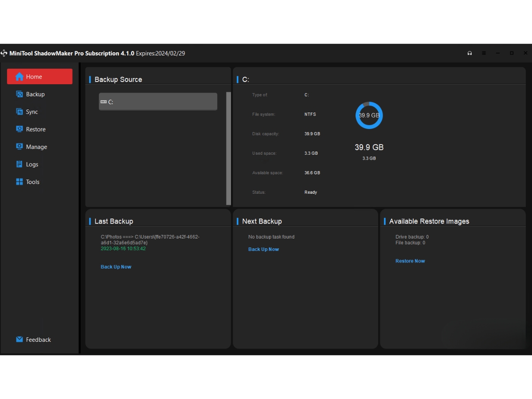Open the headset support icon in title bar
Image resolution: width=532 pixels, height=399 pixels.
469,53
